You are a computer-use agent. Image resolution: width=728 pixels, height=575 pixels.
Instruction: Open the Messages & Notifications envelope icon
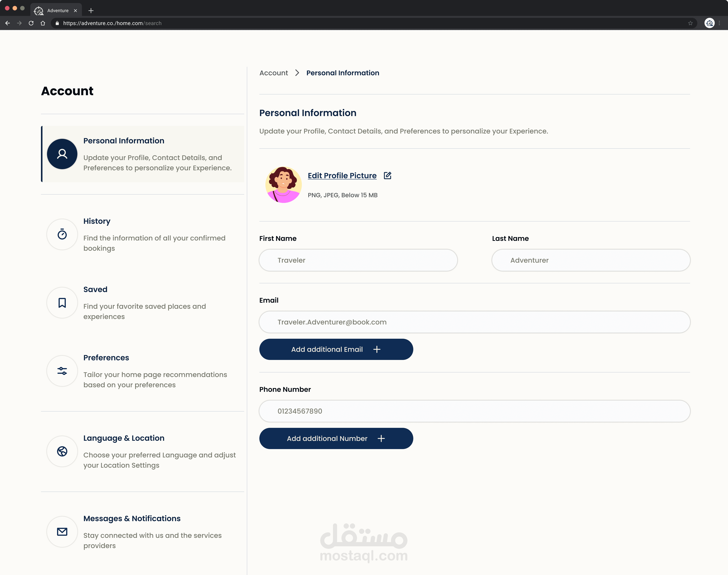[x=62, y=532]
